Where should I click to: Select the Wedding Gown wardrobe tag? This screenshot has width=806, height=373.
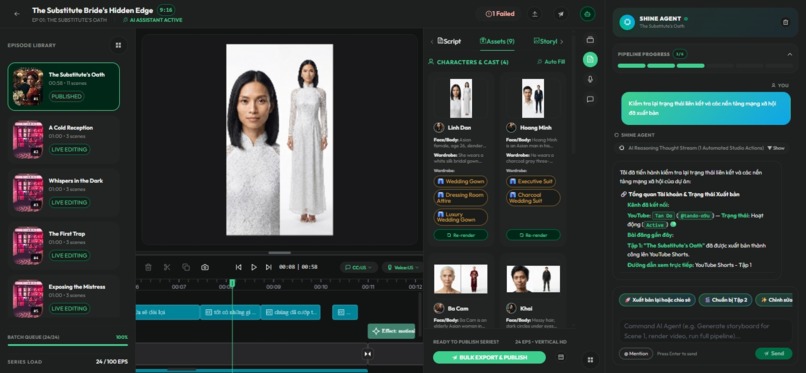[x=461, y=181]
